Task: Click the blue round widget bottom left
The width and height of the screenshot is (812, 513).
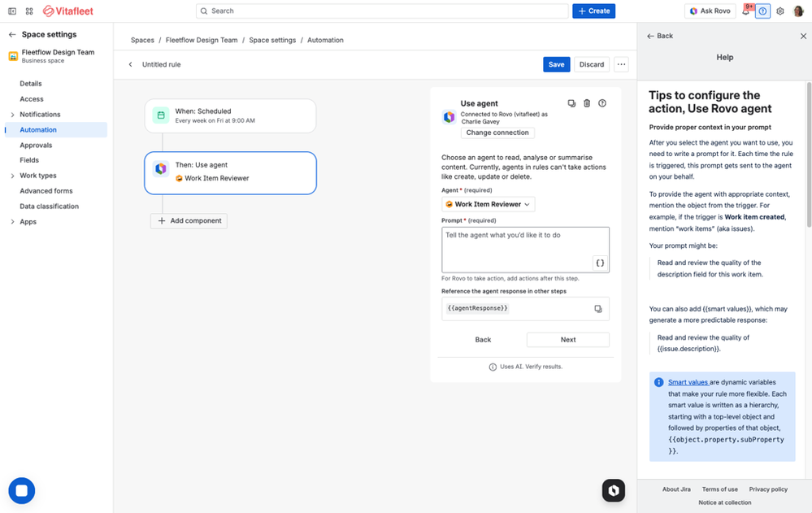Action: (22, 491)
